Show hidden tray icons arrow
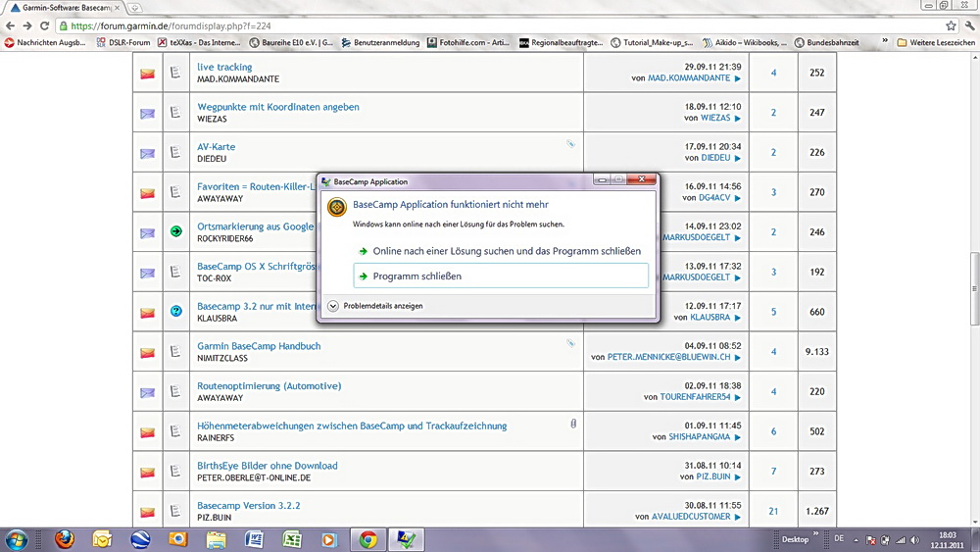Image resolution: width=980 pixels, height=552 pixels. pos(856,540)
